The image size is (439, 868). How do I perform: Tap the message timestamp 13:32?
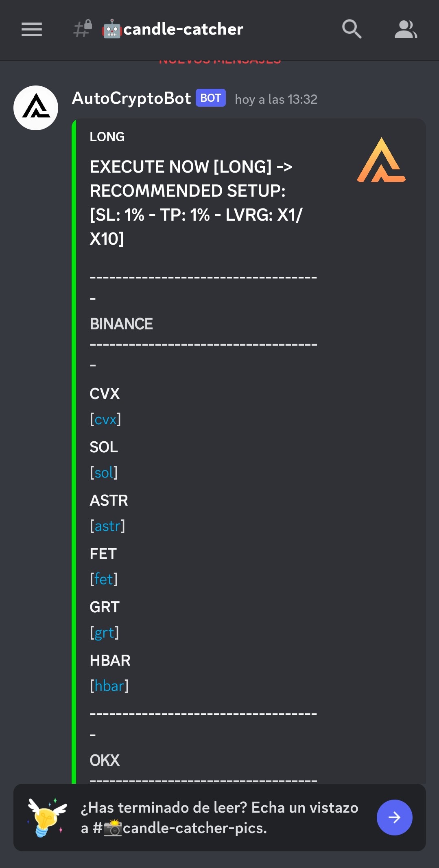point(276,99)
